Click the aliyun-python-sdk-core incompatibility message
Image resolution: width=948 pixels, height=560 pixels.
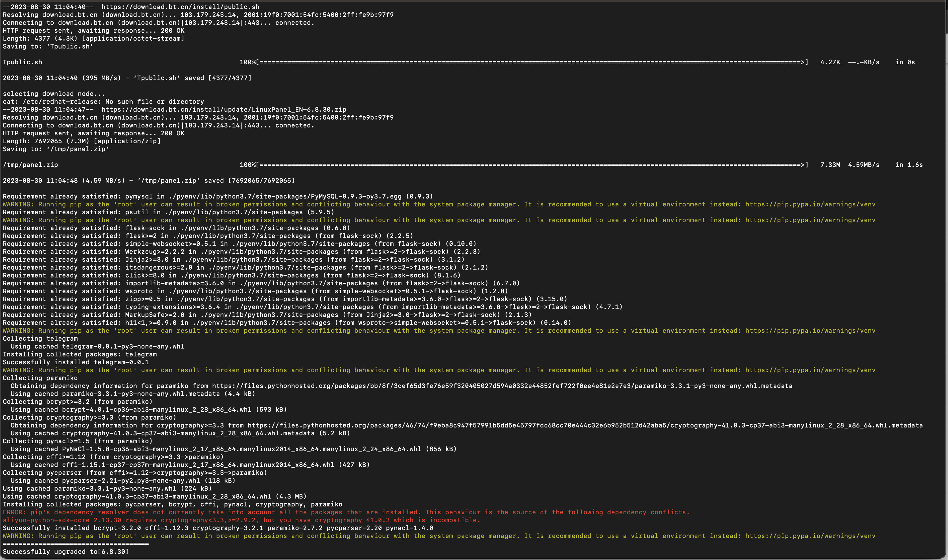point(241,520)
